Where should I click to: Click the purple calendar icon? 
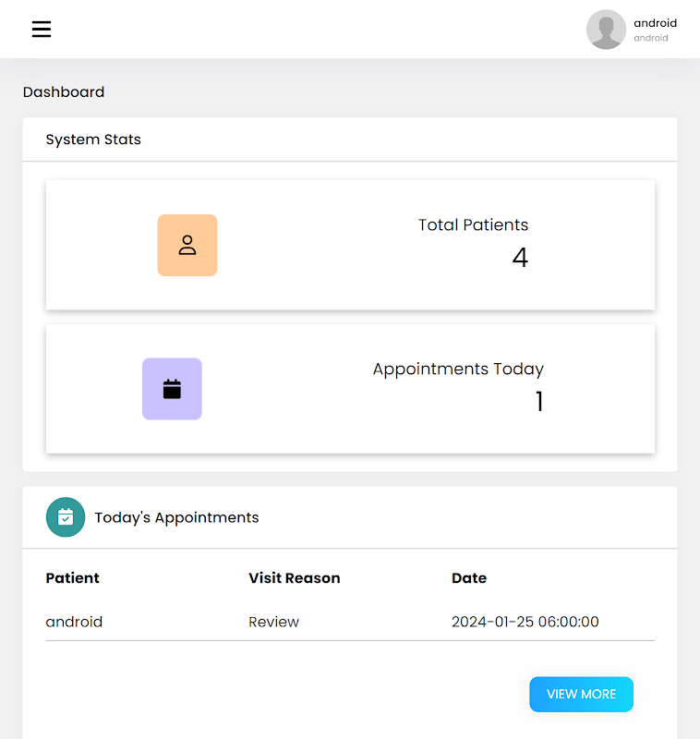[x=172, y=389]
